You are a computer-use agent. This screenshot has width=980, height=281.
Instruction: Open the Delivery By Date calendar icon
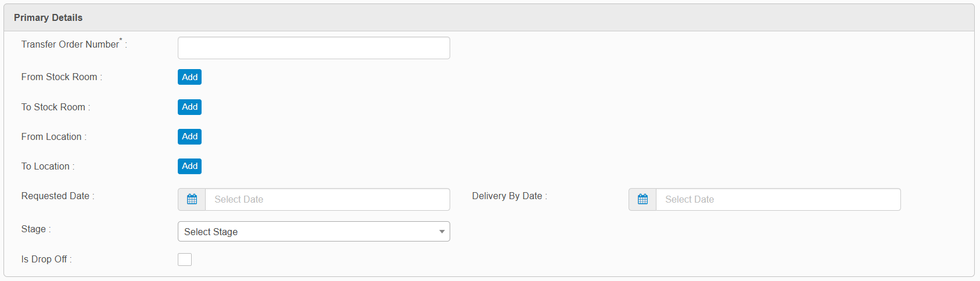point(642,199)
